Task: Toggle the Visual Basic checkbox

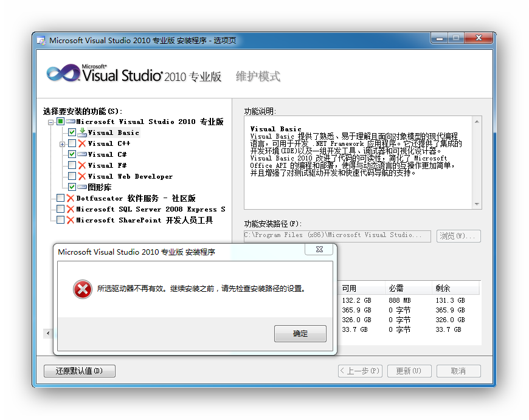Action: tap(72, 133)
